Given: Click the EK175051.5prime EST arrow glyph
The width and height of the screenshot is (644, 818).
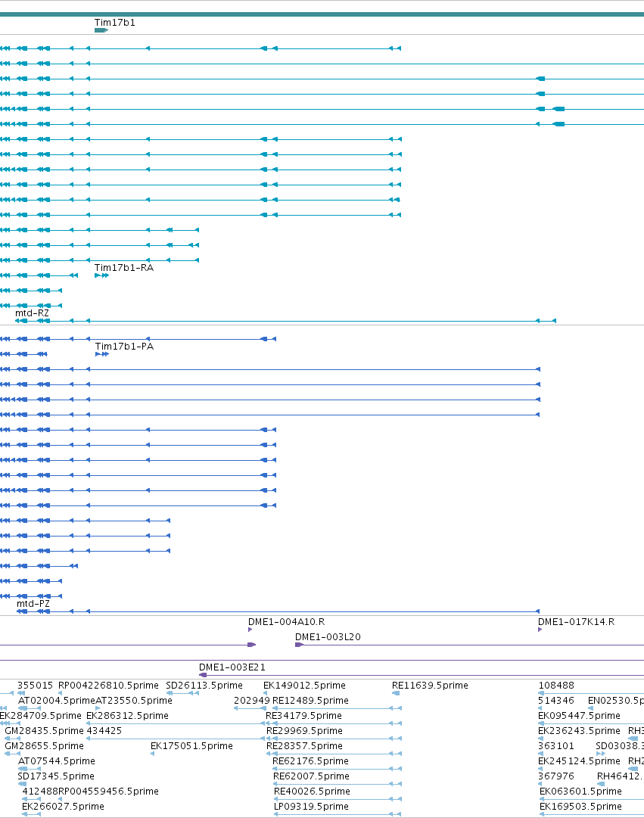Looking at the screenshot, I should [x=152, y=754].
